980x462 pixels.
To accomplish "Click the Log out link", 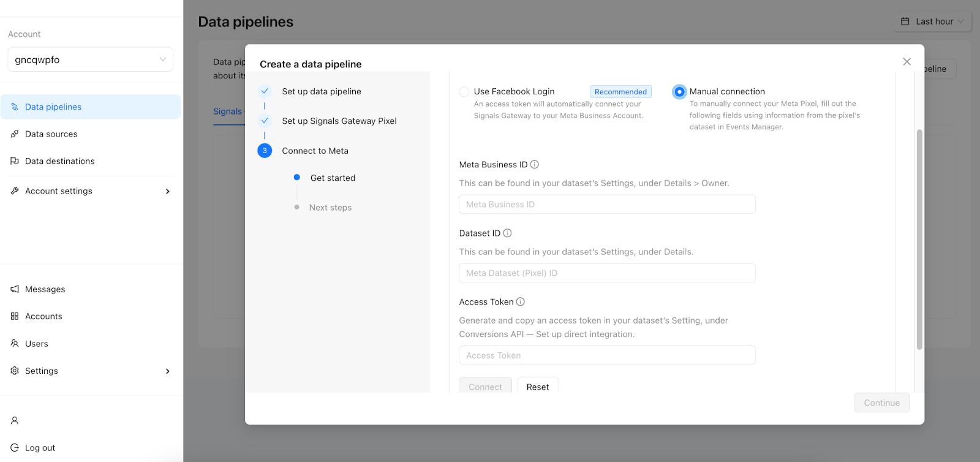I will point(40,448).
